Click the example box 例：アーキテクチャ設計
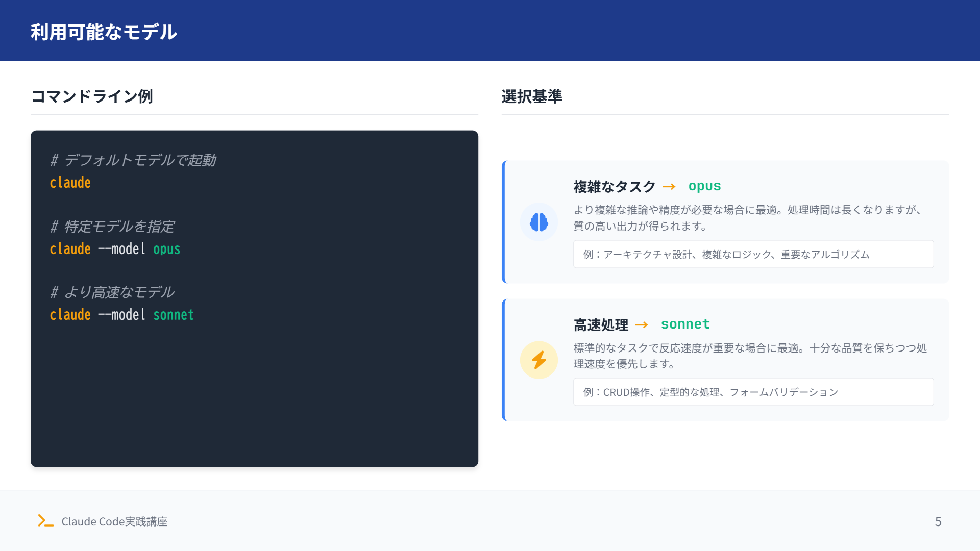This screenshot has height=551, width=980. (753, 254)
